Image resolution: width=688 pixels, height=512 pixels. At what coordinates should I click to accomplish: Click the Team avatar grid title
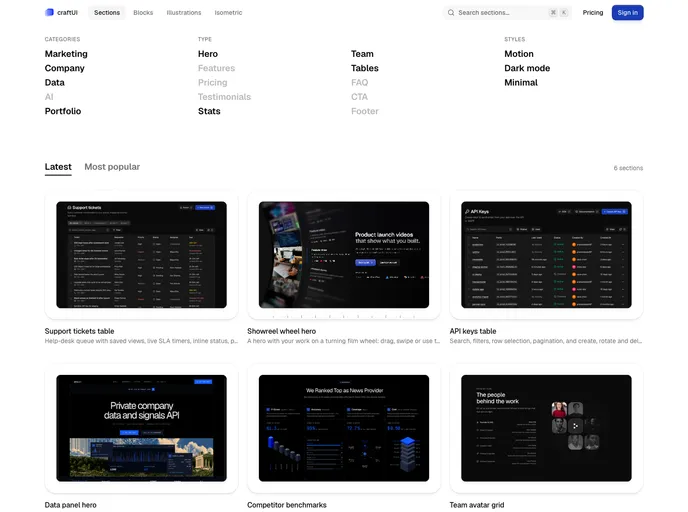477,505
